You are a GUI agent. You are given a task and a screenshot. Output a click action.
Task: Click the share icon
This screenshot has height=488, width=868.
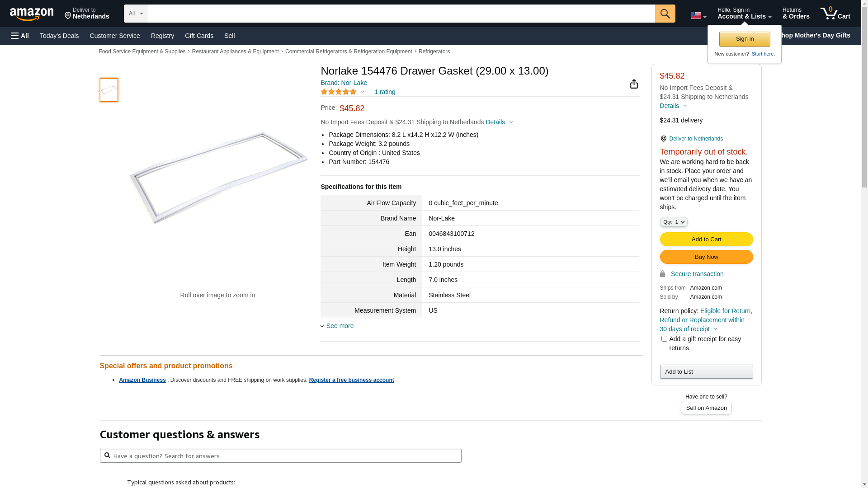[x=634, y=84]
